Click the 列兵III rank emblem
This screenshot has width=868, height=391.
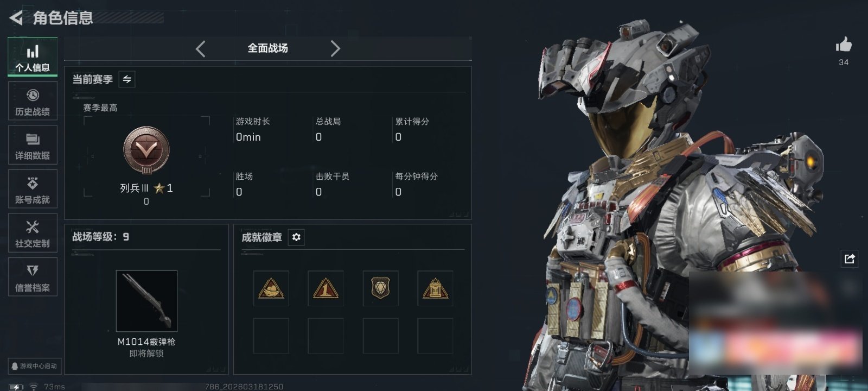[x=146, y=150]
